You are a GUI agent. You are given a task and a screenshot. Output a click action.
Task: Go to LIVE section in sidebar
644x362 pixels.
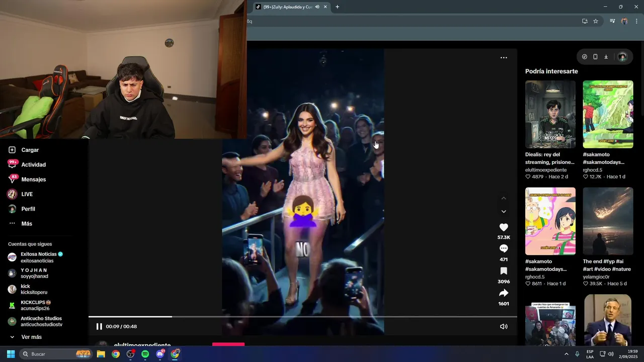pos(21,194)
